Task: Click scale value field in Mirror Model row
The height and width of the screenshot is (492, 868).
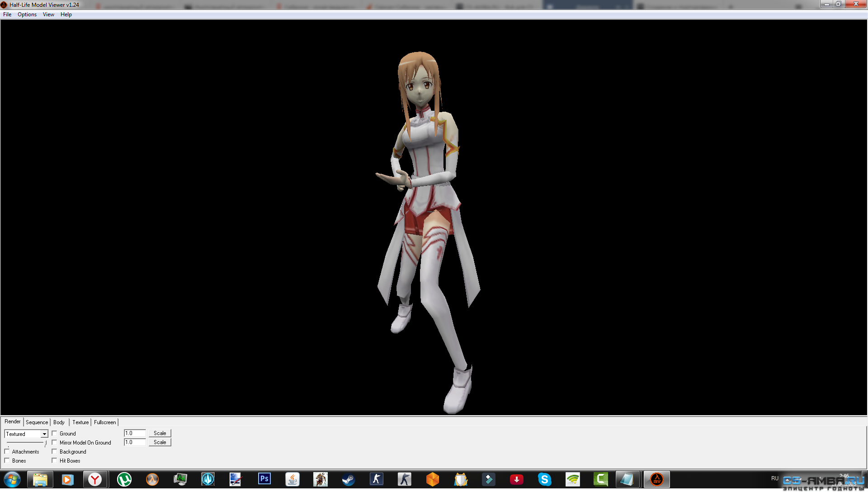Action: point(135,442)
